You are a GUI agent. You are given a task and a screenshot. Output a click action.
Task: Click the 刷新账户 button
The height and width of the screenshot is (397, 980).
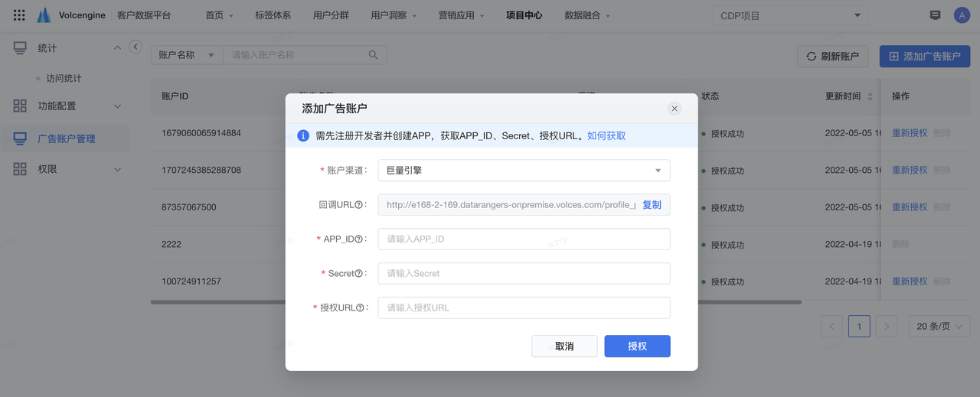tap(832, 57)
